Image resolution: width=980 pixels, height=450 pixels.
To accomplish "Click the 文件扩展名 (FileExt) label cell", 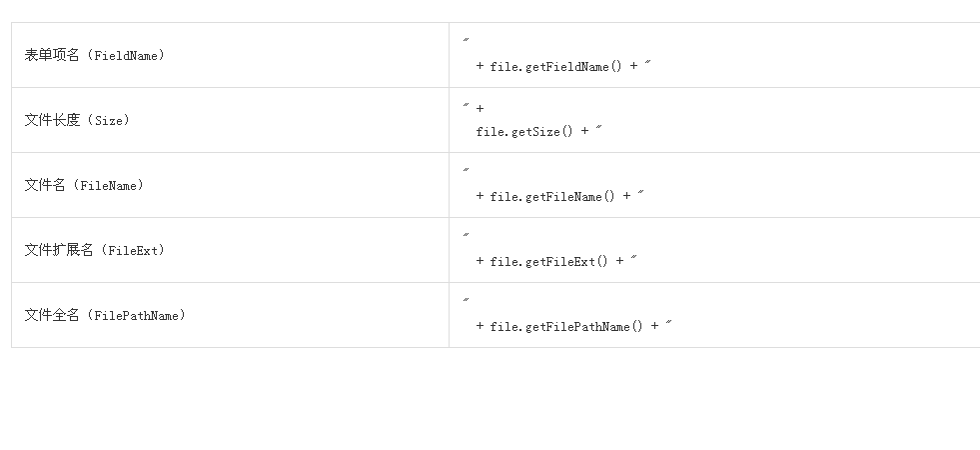I will (x=95, y=251).
